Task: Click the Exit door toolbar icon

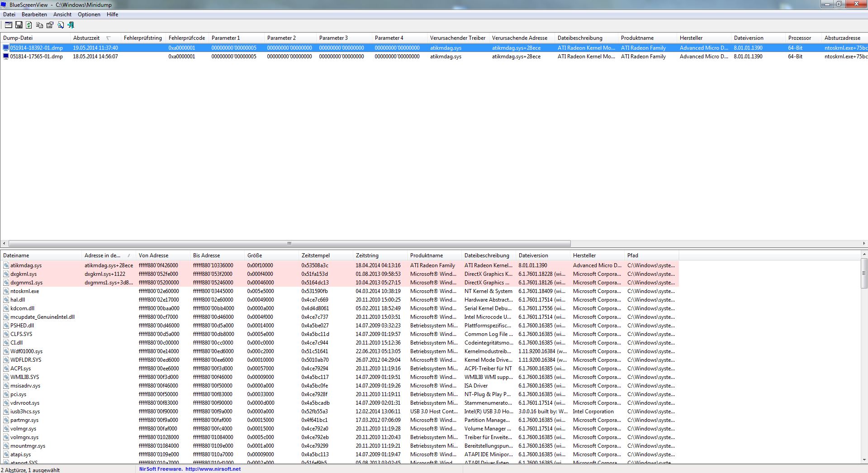Action: 71,25
